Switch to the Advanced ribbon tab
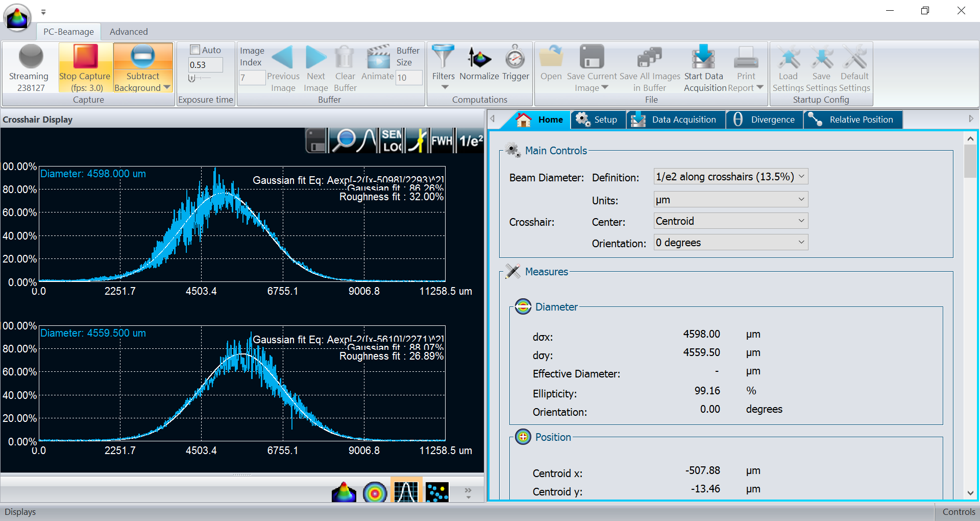Viewport: 980px width, 521px height. tap(129, 32)
